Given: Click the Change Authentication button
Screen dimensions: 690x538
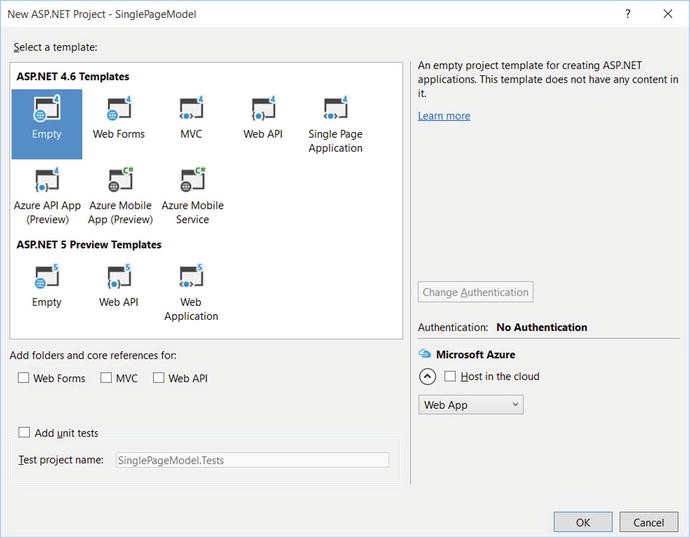Looking at the screenshot, I should point(475,292).
